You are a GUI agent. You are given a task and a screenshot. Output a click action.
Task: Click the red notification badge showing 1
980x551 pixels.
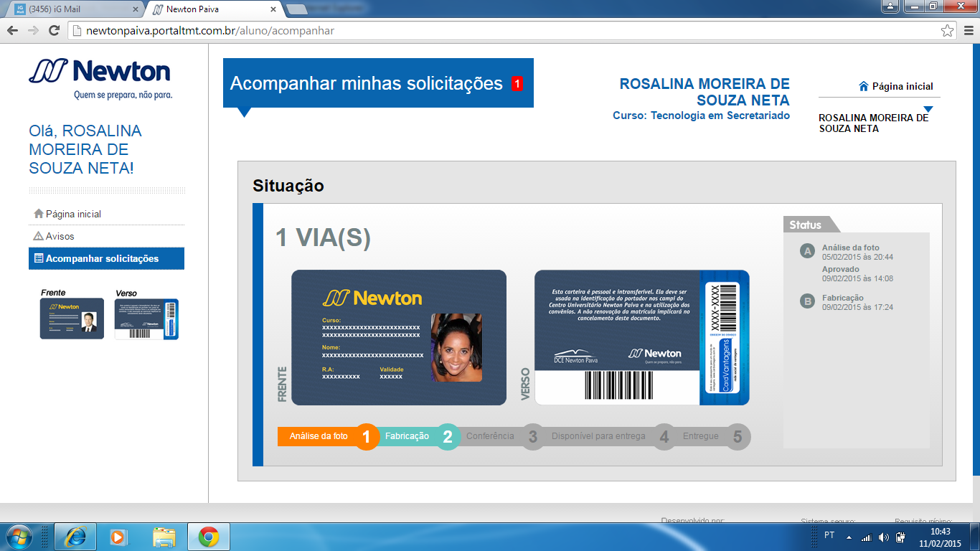(517, 83)
